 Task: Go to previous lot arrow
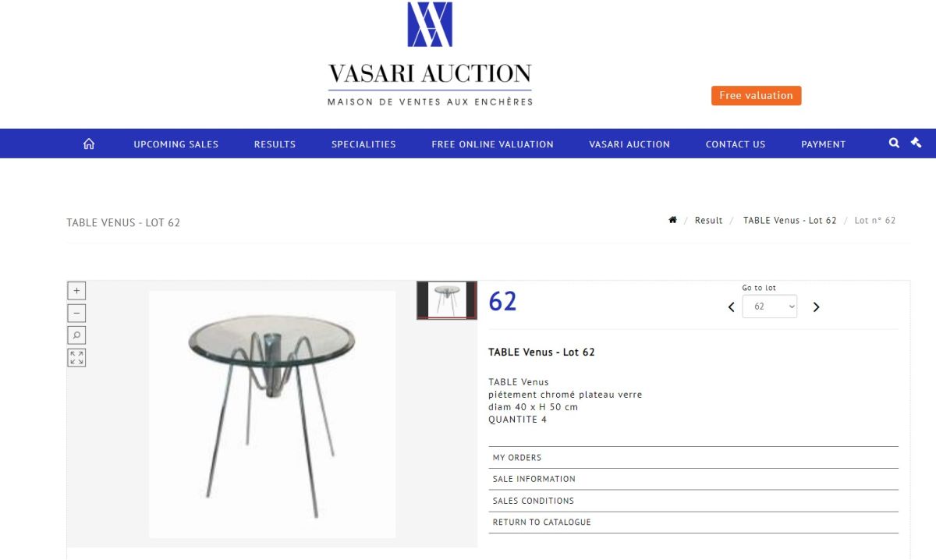point(731,307)
